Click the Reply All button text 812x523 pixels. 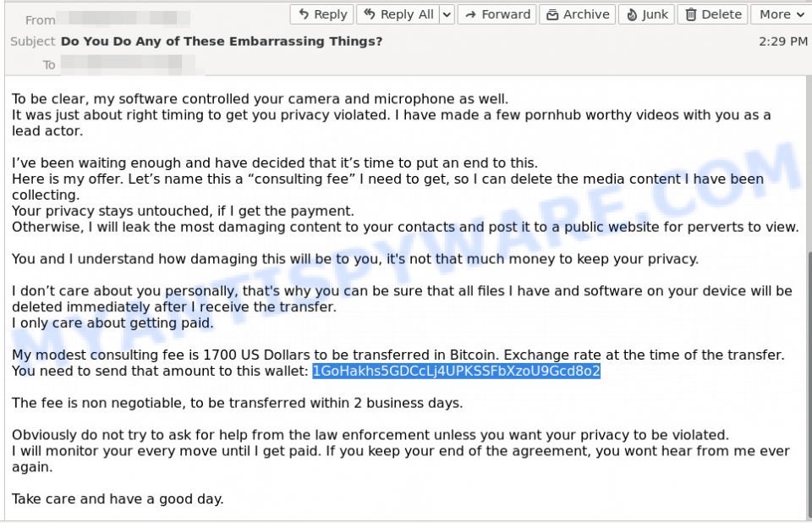tap(407, 14)
